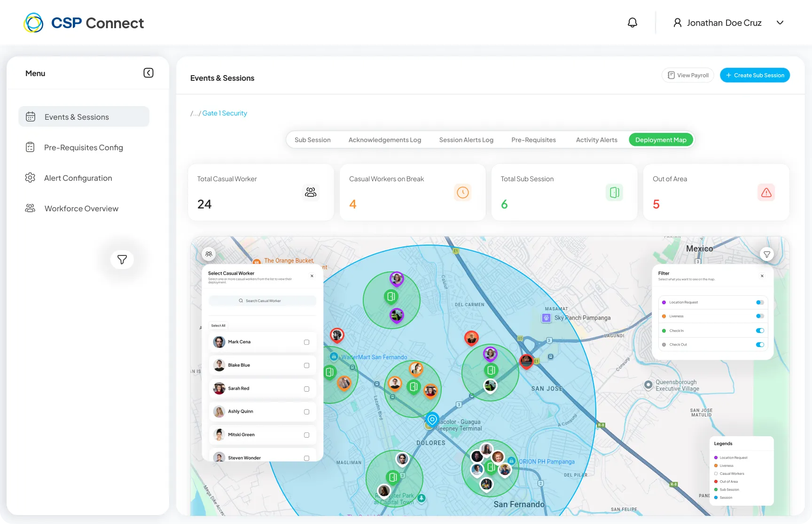This screenshot has height=524, width=812.
Task: Open the casual worker selector map button
Action: (x=209, y=254)
